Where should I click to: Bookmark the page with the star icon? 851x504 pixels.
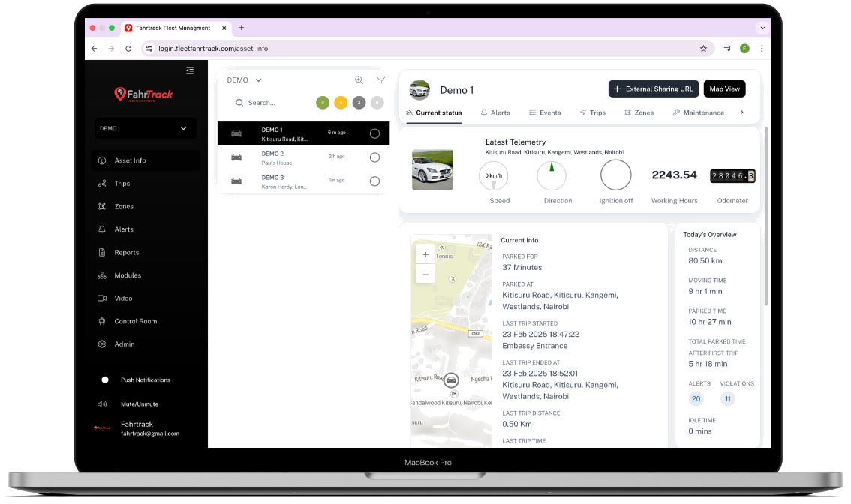click(703, 49)
